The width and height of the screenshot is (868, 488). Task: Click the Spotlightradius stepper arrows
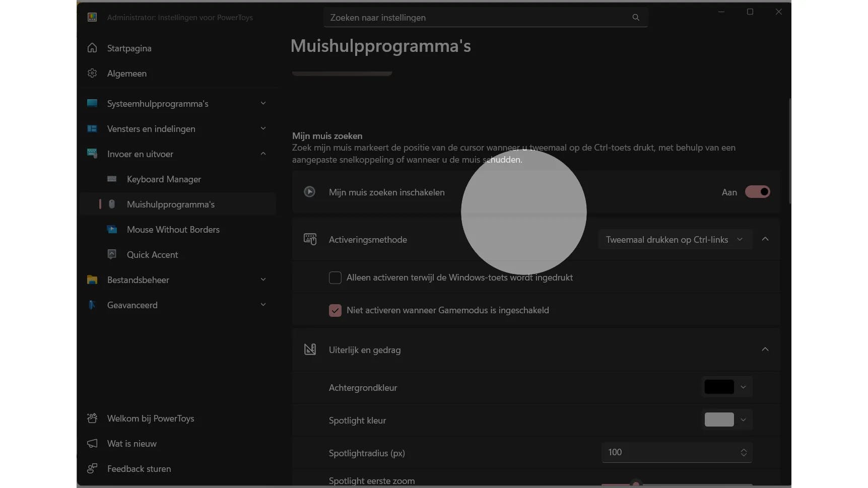[744, 452]
